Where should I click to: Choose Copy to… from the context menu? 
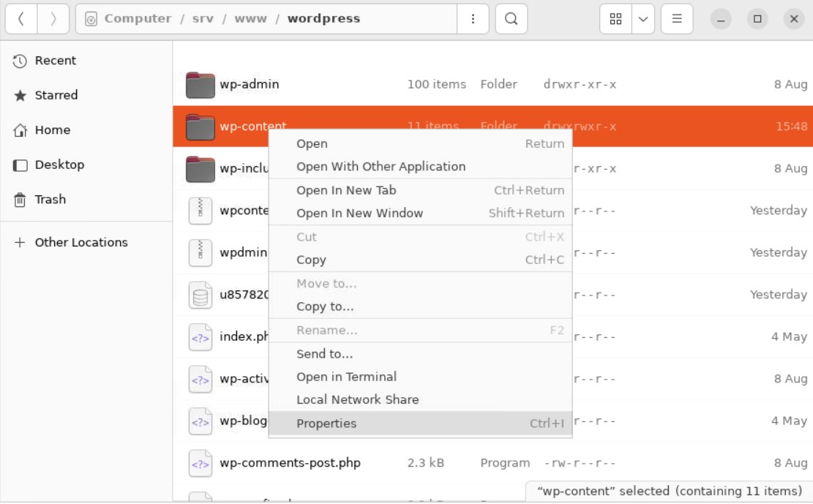pos(421,307)
